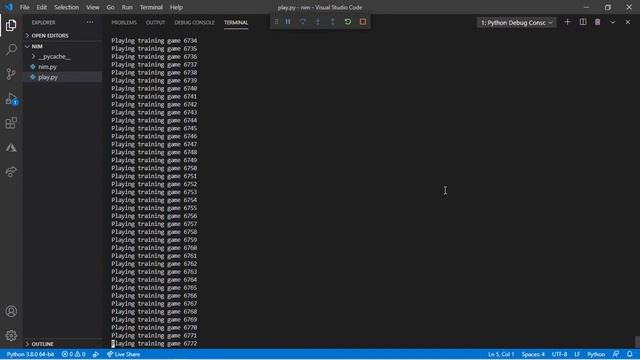Image resolution: width=640 pixels, height=360 pixels.
Task: Change encoding via UTF-8 status item
Action: [x=559, y=354]
